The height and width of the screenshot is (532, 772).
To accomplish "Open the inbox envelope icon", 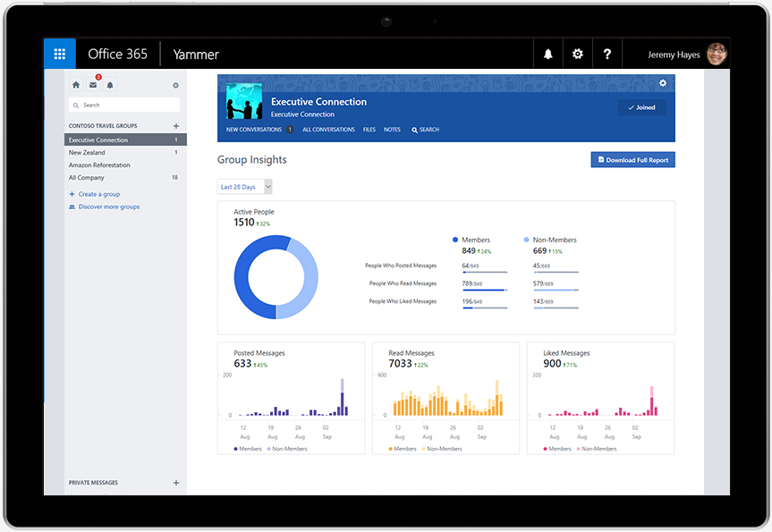I will [93, 85].
